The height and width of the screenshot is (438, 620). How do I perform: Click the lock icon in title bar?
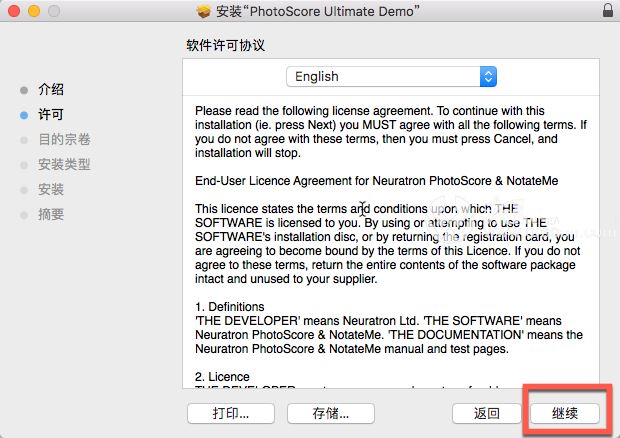click(608, 10)
